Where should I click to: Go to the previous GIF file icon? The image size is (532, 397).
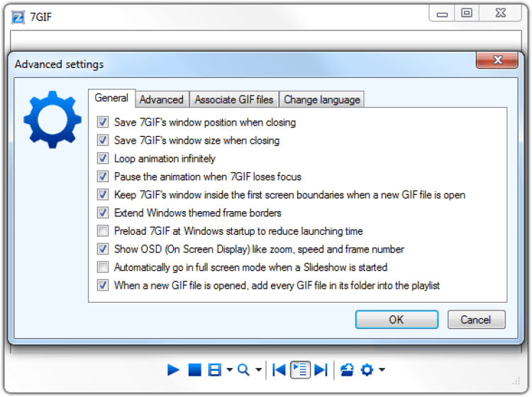click(x=279, y=370)
